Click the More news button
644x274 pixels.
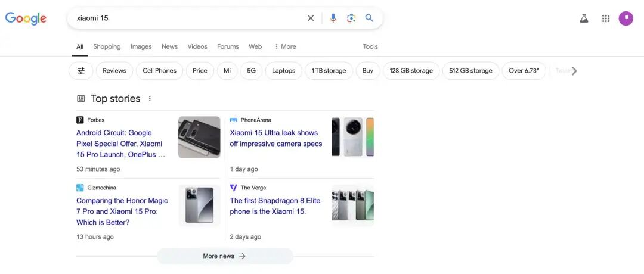tap(225, 256)
